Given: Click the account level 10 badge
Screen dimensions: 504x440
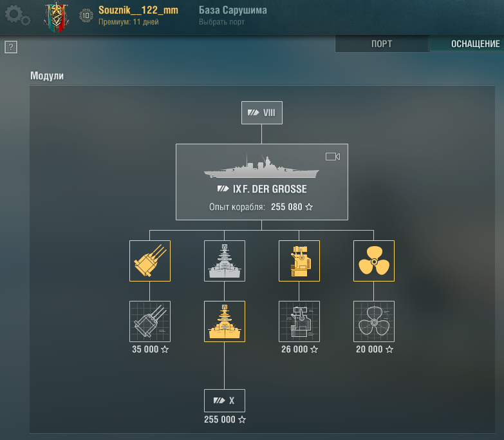Looking at the screenshot, I should click(x=86, y=15).
